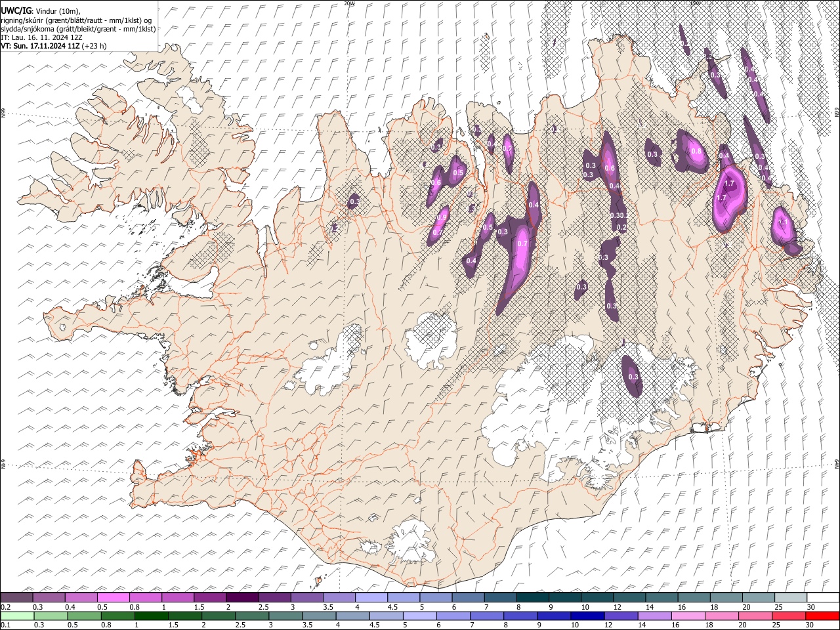Click the '0.2' label in top legend row
Screen dimensions: 840x630
coord(6,607)
